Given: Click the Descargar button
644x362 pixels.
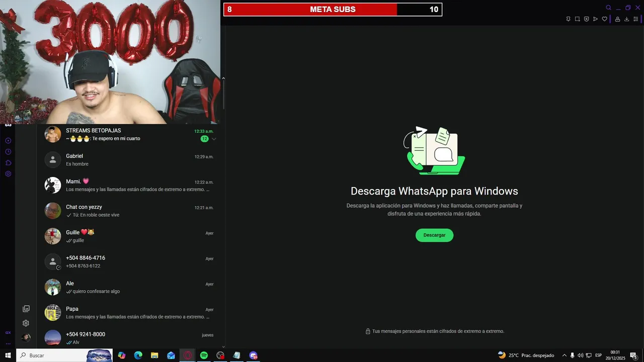Looking at the screenshot, I should point(434,235).
